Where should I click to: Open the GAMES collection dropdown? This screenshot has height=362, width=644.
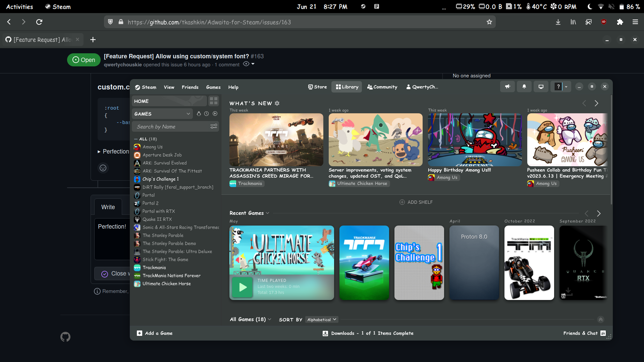pyautogui.click(x=162, y=114)
